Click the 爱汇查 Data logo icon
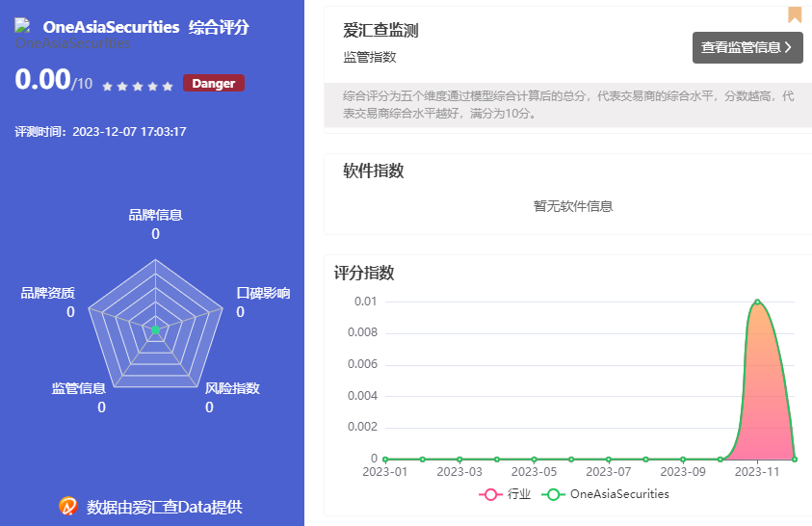The image size is (812, 526). click(67, 506)
